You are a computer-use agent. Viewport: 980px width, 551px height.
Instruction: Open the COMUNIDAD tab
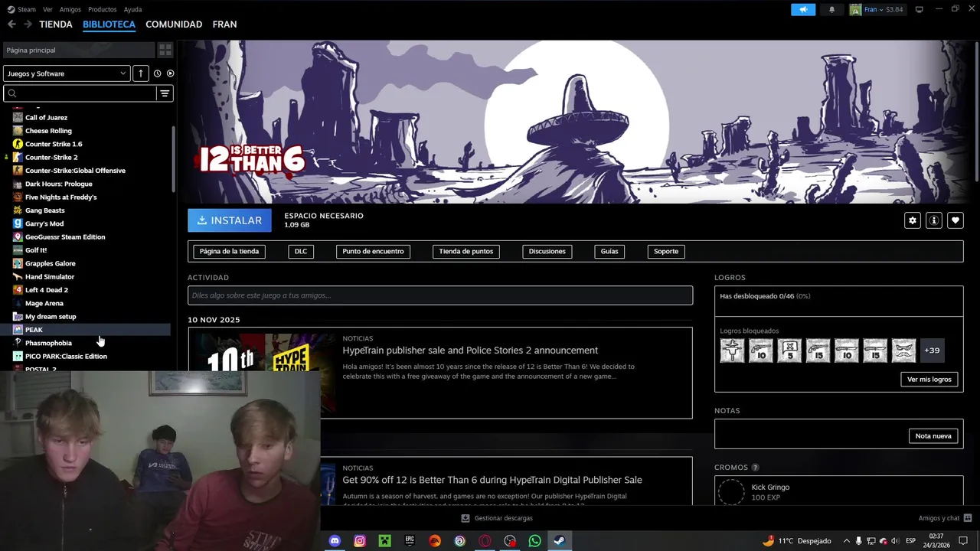174,24
